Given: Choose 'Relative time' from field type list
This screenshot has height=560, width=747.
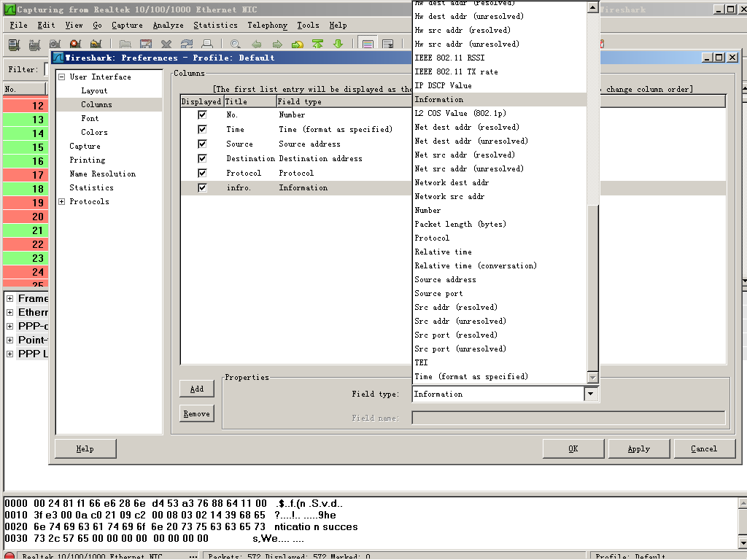Looking at the screenshot, I should point(499,252).
